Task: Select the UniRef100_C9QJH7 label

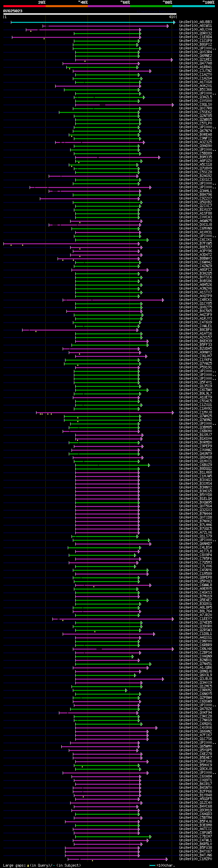Action: [196, 356]
